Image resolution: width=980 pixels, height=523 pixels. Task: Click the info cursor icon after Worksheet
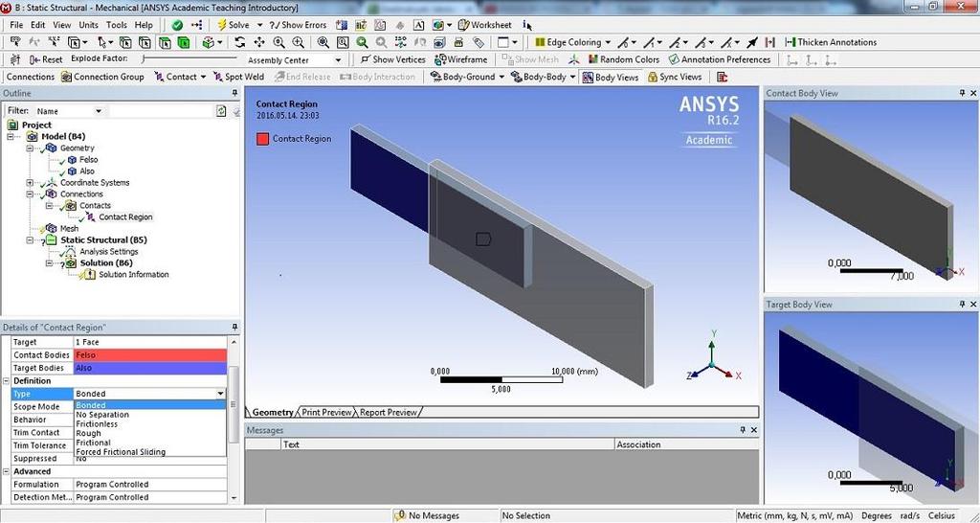coord(527,26)
